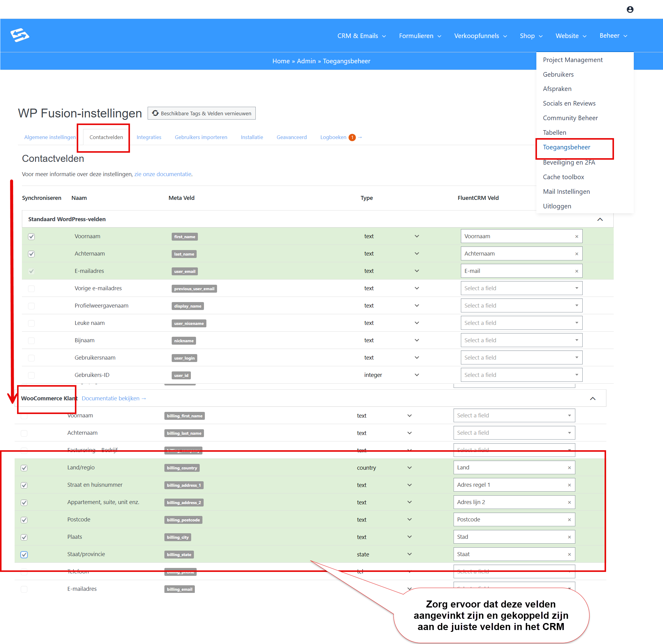663x644 pixels.
Task: Open the Shop menu
Action: click(x=531, y=36)
